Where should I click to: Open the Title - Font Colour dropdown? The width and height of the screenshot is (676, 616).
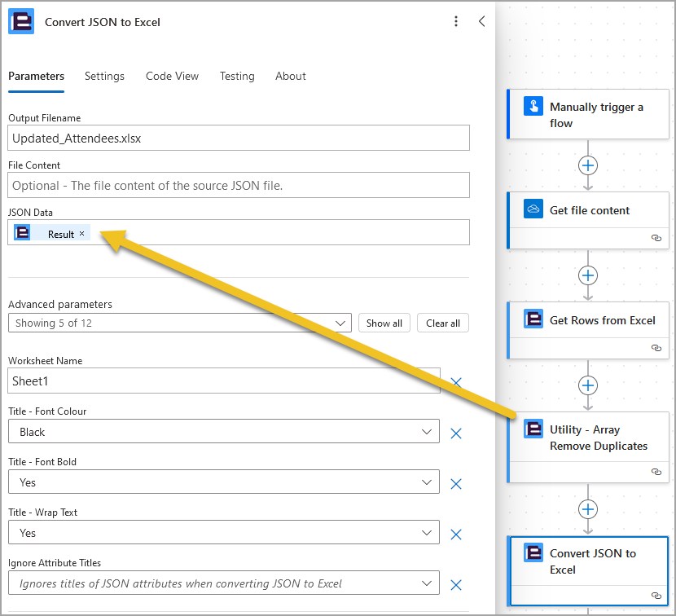(224, 431)
